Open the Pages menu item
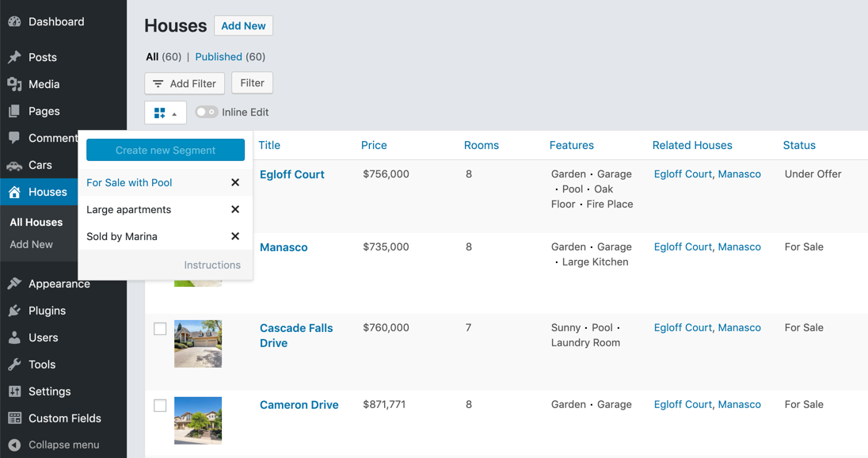This screenshot has width=868, height=458. (44, 111)
